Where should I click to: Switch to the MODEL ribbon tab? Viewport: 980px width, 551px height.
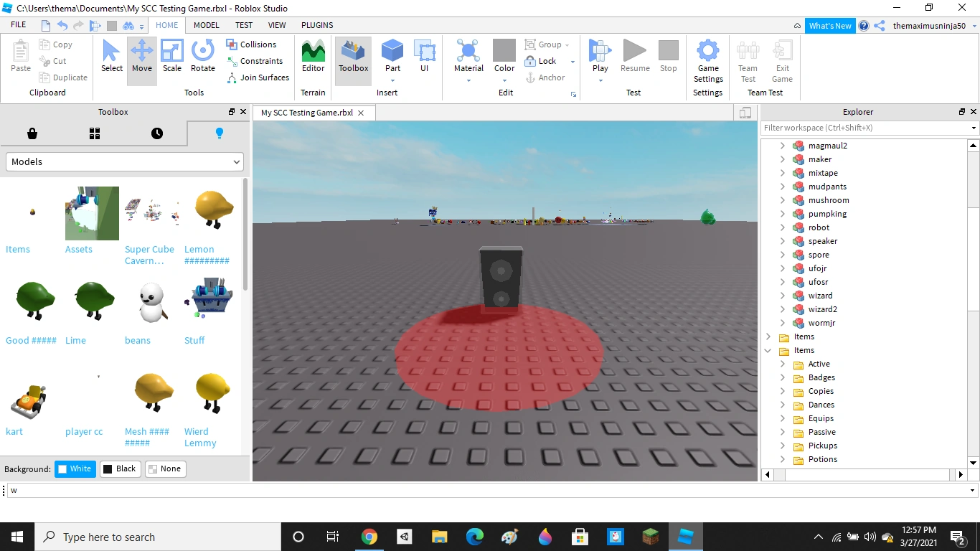(x=207, y=25)
